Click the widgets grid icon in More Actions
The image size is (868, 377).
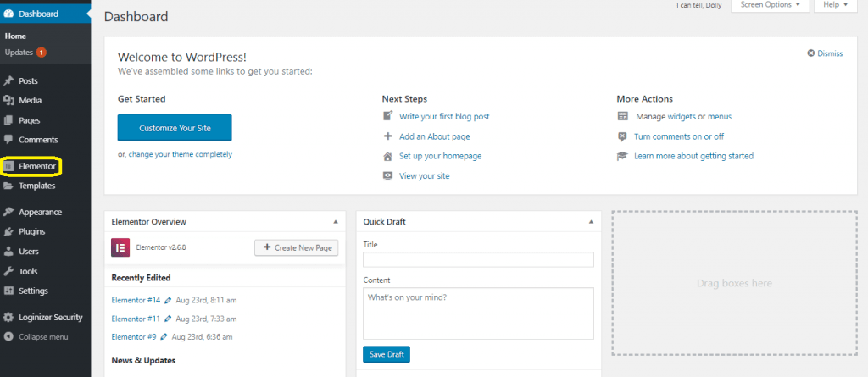(623, 116)
